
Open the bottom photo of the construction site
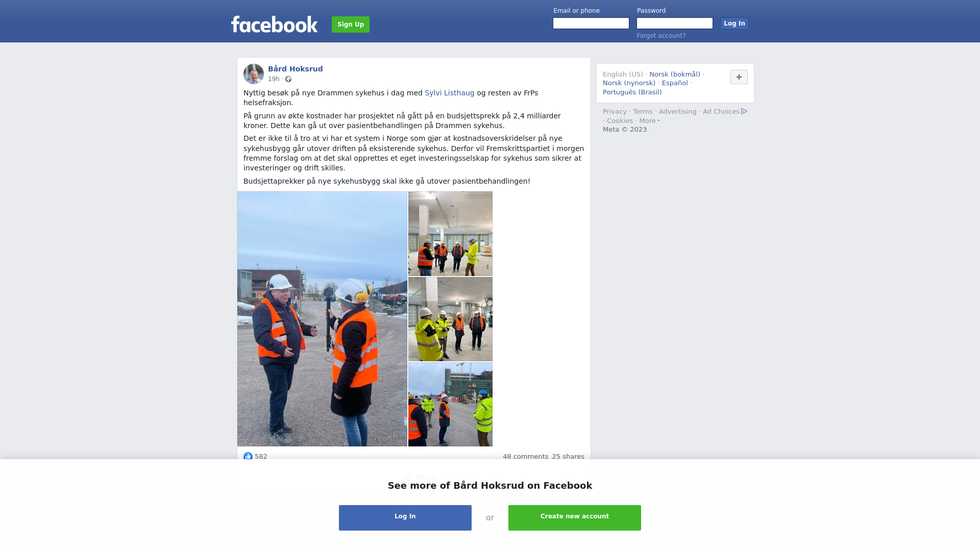tap(450, 405)
